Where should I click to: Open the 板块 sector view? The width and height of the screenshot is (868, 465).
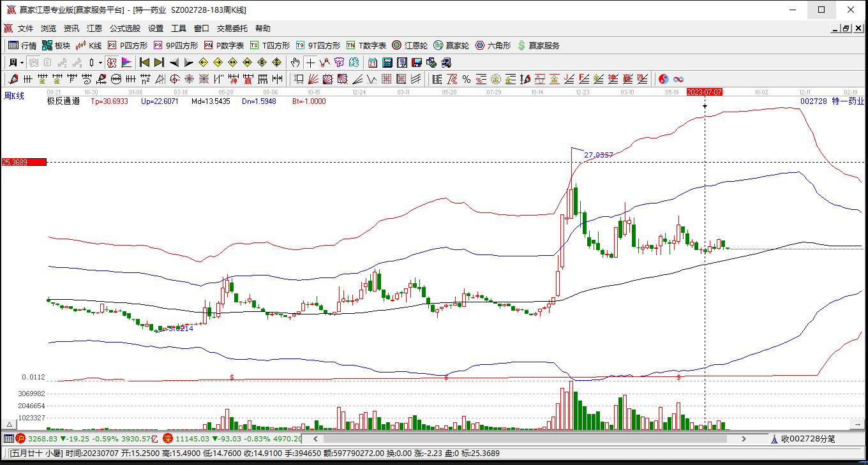[x=56, y=45]
